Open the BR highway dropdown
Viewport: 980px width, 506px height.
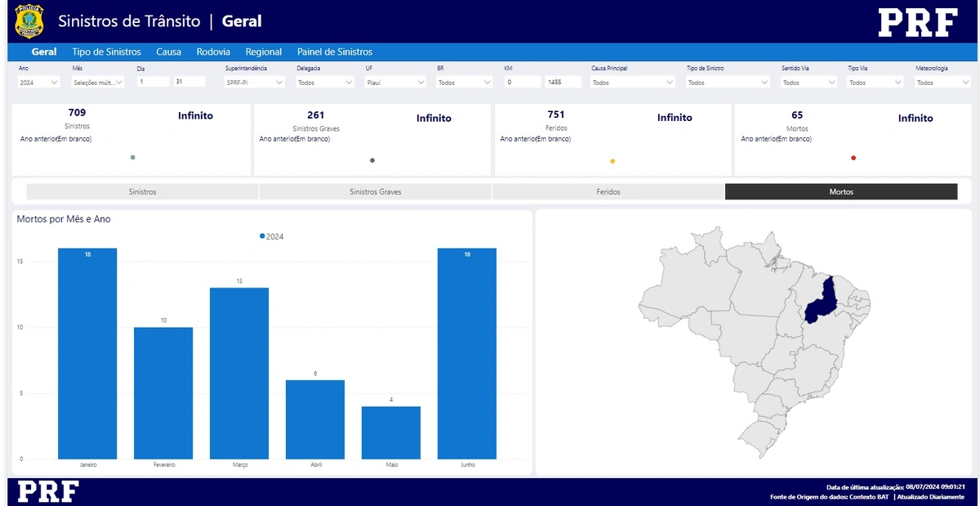click(x=465, y=83)
